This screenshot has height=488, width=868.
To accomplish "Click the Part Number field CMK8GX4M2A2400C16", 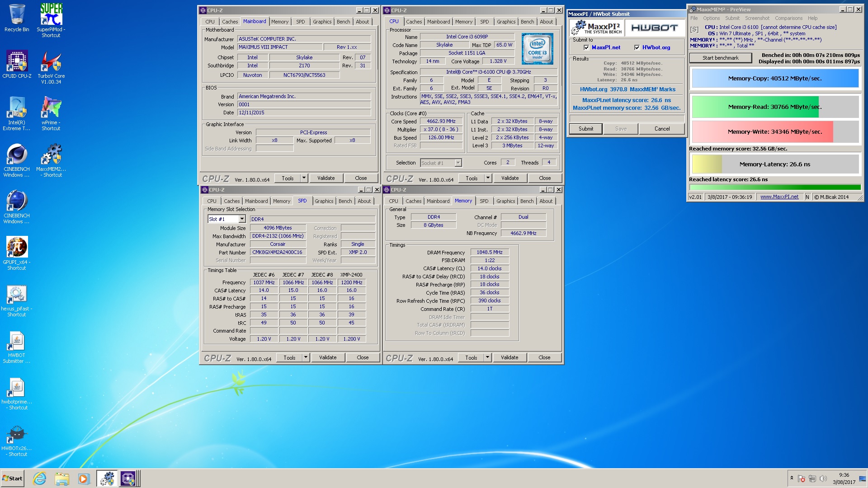I will (x=277, y=252).
